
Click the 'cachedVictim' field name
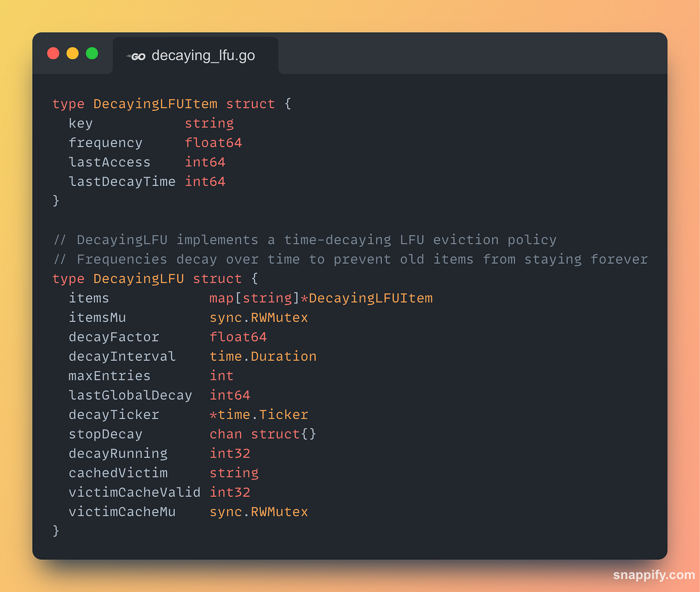tap(118, 473)
